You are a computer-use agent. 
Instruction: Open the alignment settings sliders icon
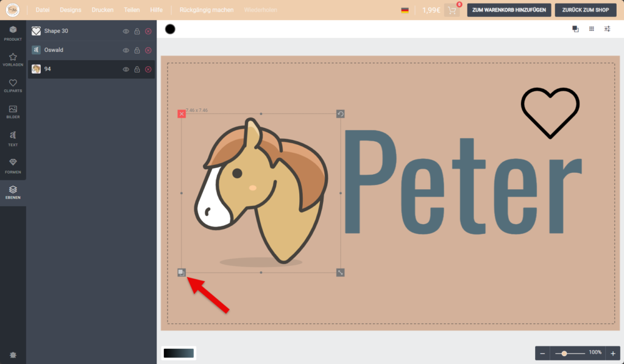click(607, 29)
